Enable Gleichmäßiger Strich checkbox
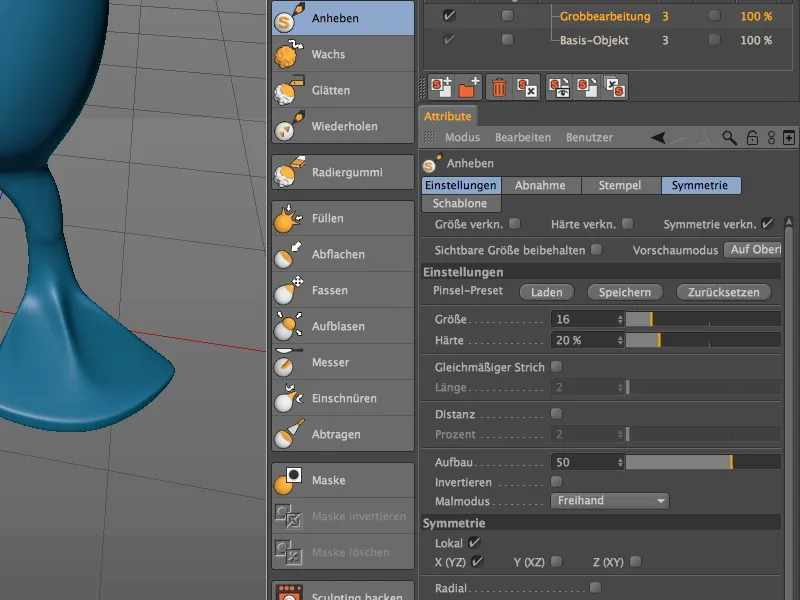The height and width of the screenshot is (600, 800). (x=557, y=366)
